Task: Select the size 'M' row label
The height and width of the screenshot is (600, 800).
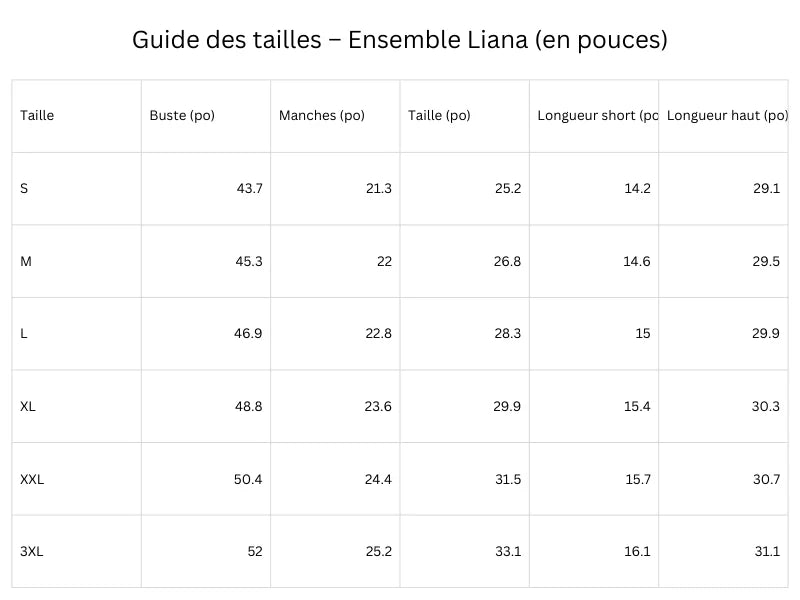Action: (x=26, y=261)
